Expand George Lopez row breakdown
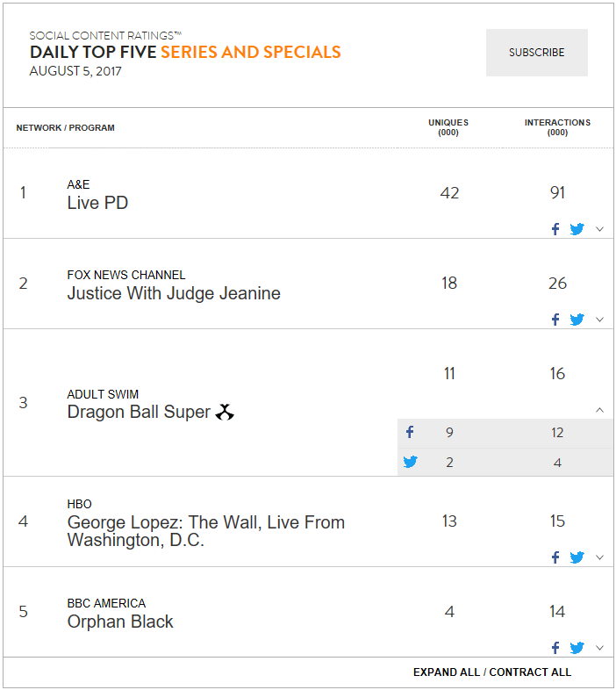The width and height of the screenshot is (616, 690). point(599,558)
